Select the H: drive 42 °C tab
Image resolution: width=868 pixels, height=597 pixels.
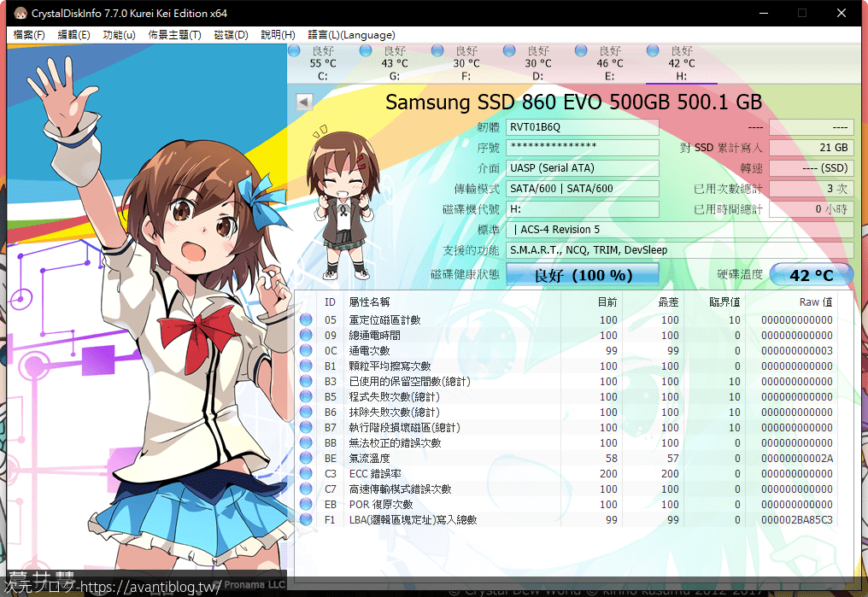pos(682,63)
